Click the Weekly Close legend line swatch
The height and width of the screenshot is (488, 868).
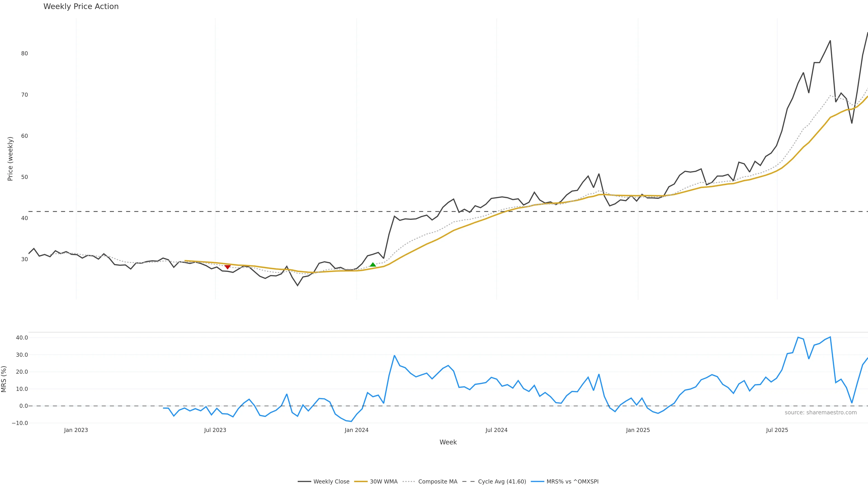coord(304,482)
